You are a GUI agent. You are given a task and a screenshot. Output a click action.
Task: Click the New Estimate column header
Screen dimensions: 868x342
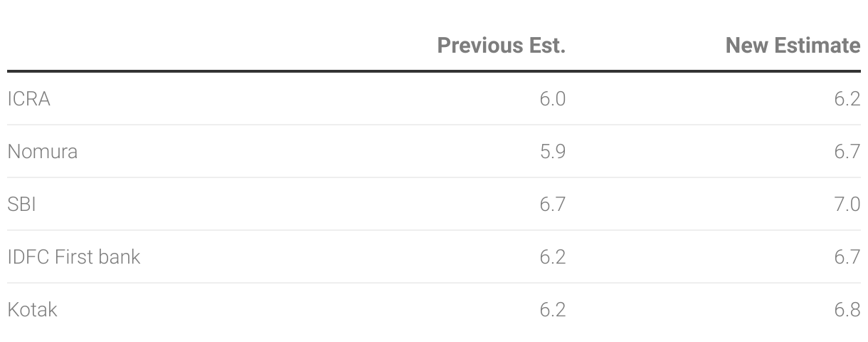(x=793, y=46)
